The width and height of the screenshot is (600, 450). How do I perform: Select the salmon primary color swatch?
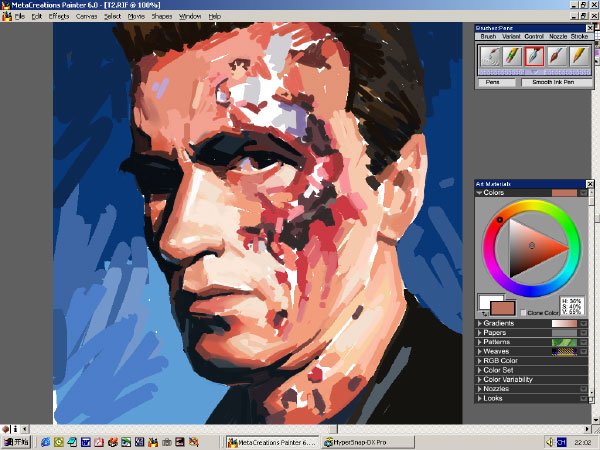coord(503,308)
